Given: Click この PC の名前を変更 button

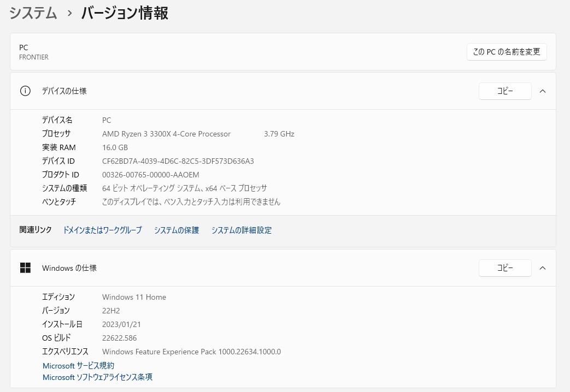Looking at the screenshot, I should (506, 52).
